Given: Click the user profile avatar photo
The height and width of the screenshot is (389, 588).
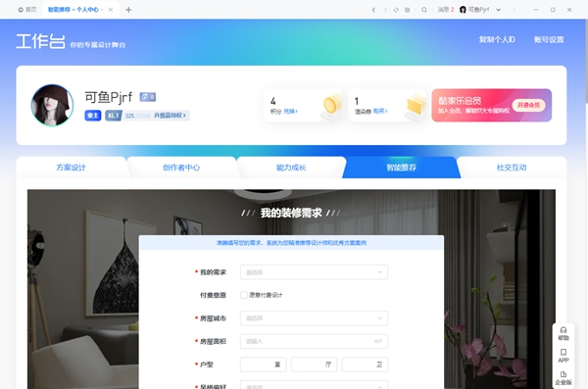Looking at the screenshot, I should coord(52,105).
